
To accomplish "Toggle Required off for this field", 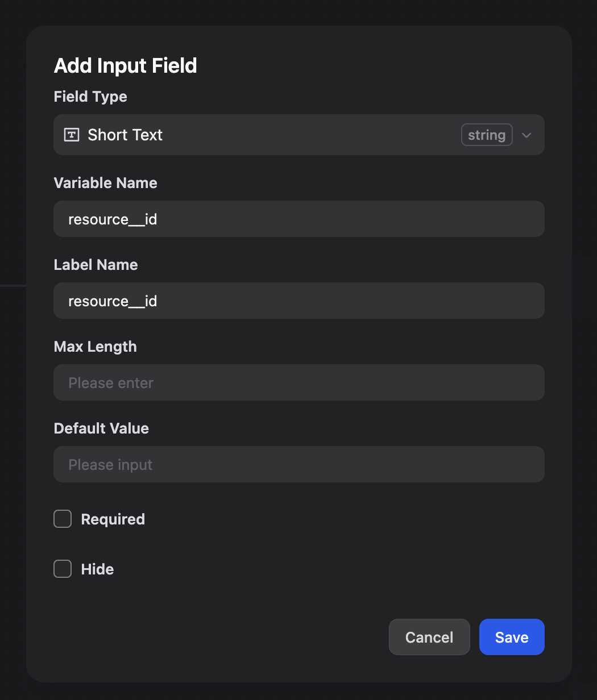I will click(63, 519).
